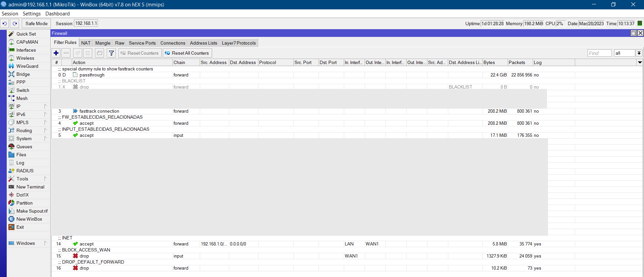Remove selected rule with minus icon
The image size is (644, 277).
point(66,53)
